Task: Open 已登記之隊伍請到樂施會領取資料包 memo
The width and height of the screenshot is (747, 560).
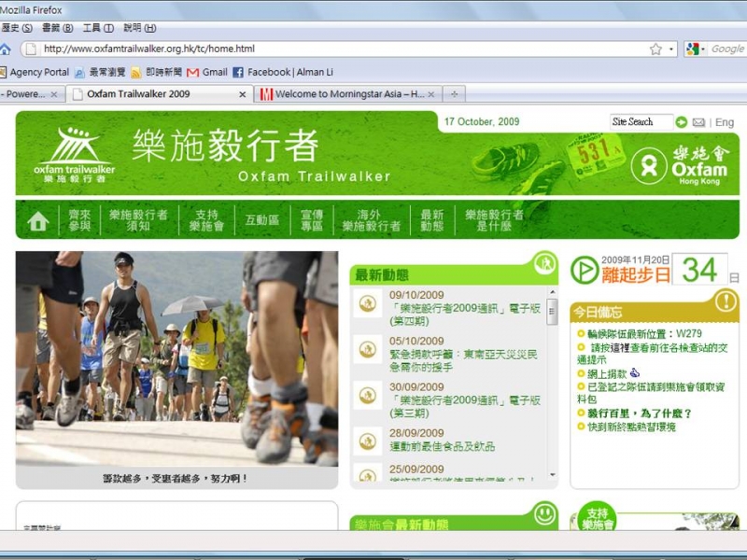Action: [x=651, y=393]
